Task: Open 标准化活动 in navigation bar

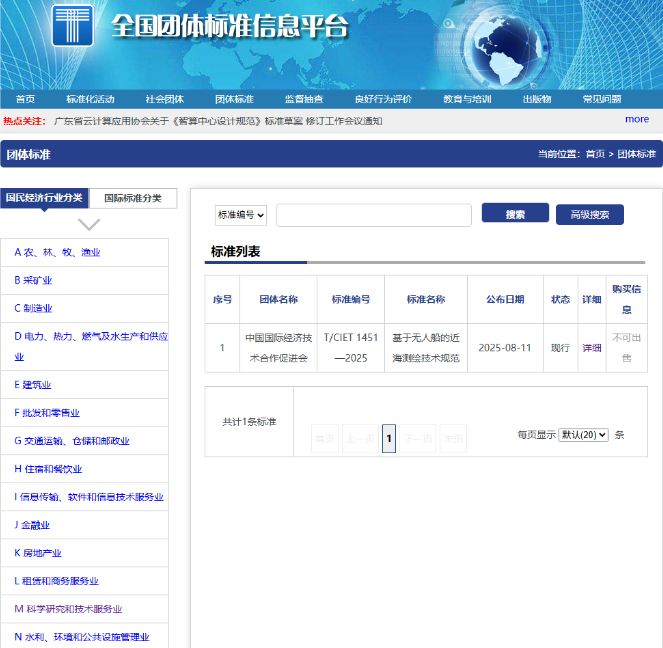Action: click(90, 99)
